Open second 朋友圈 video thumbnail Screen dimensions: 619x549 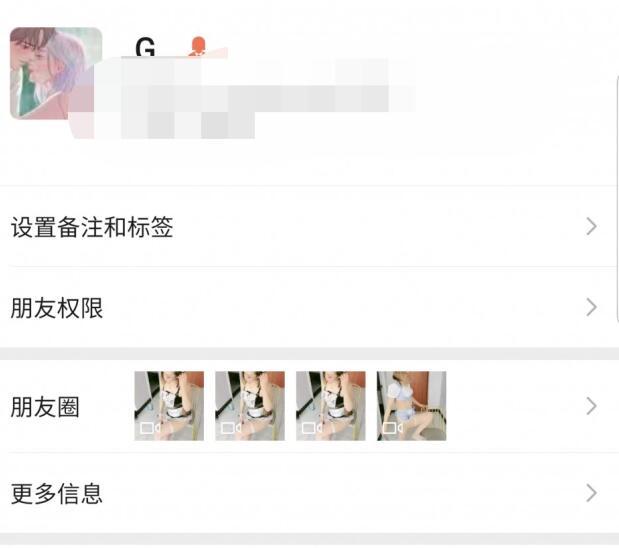point(250,406)
